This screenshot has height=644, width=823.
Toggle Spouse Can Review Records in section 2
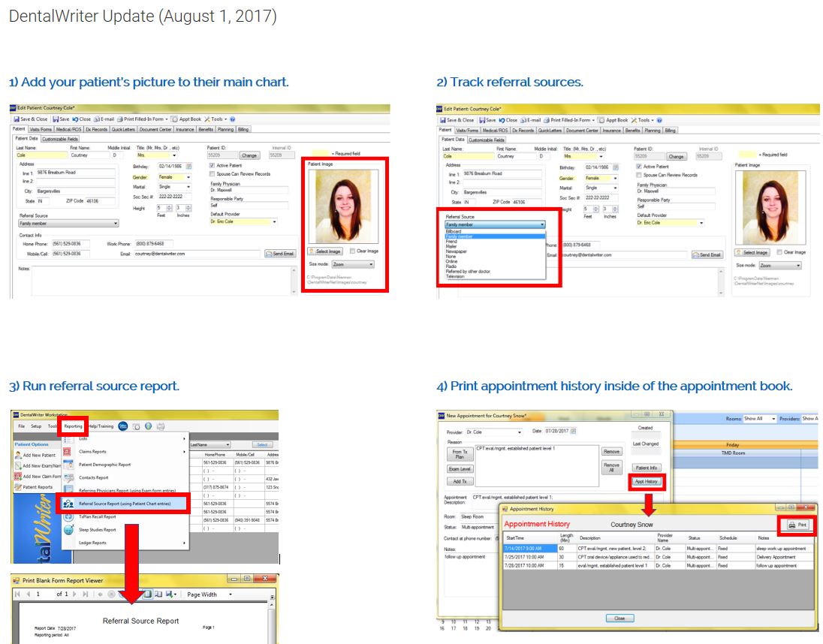pos(639,175)
